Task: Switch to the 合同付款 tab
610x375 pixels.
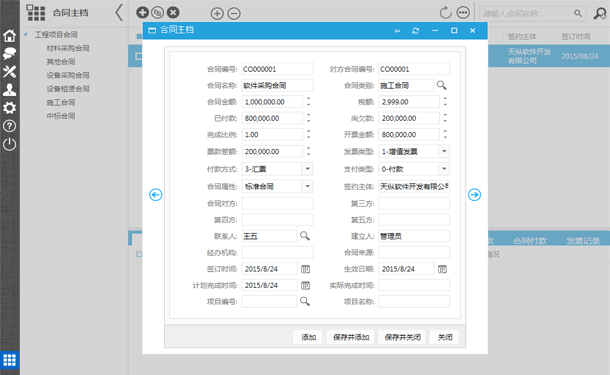Action: click(x=530, y=241)
